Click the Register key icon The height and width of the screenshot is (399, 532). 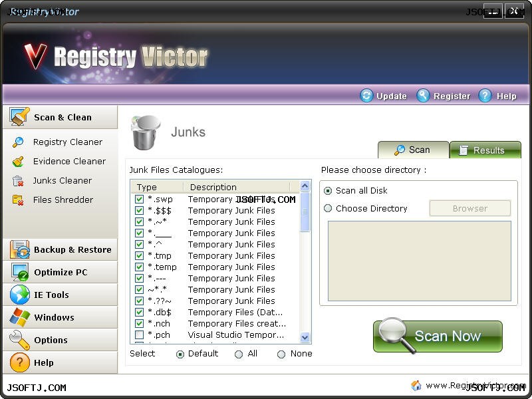(x=423, y=96)
